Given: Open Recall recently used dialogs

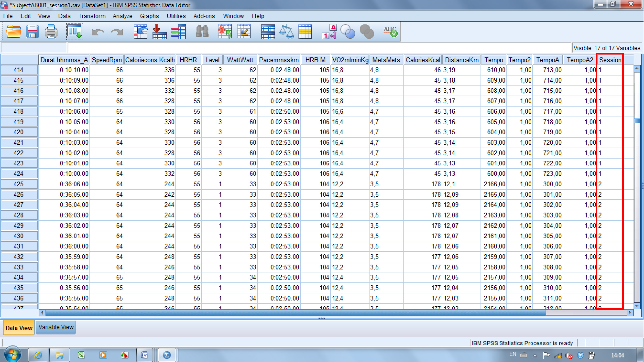Looking at the screenshot, I should (75, 32).
